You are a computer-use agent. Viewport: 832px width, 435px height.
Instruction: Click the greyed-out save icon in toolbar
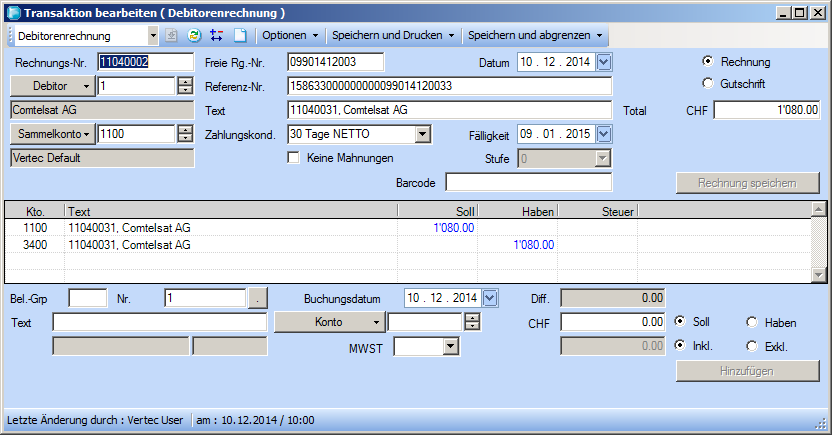point(173,35)
